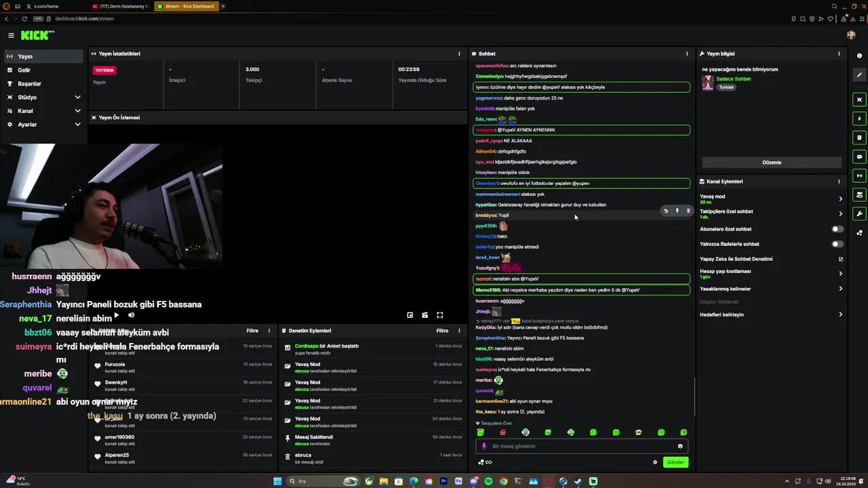Open the Sadece Sohbet category link
Screen dimensions: 868x488
(733, 79)
